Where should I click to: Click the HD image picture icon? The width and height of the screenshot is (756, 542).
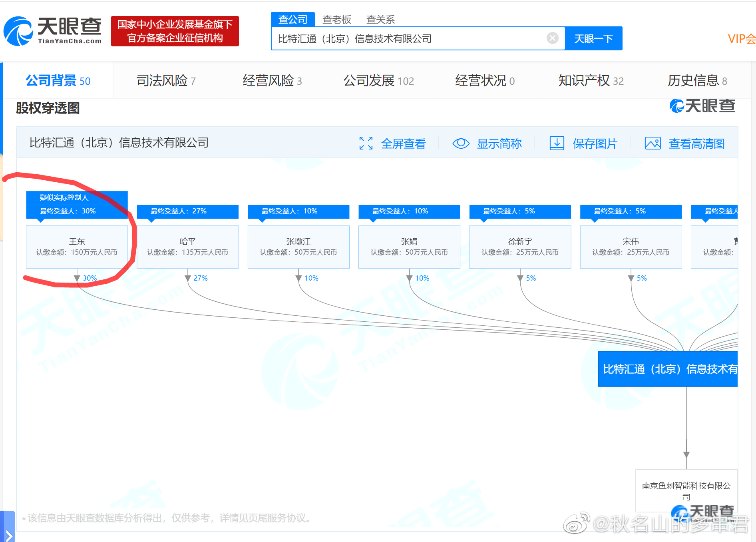pos(653,143)
